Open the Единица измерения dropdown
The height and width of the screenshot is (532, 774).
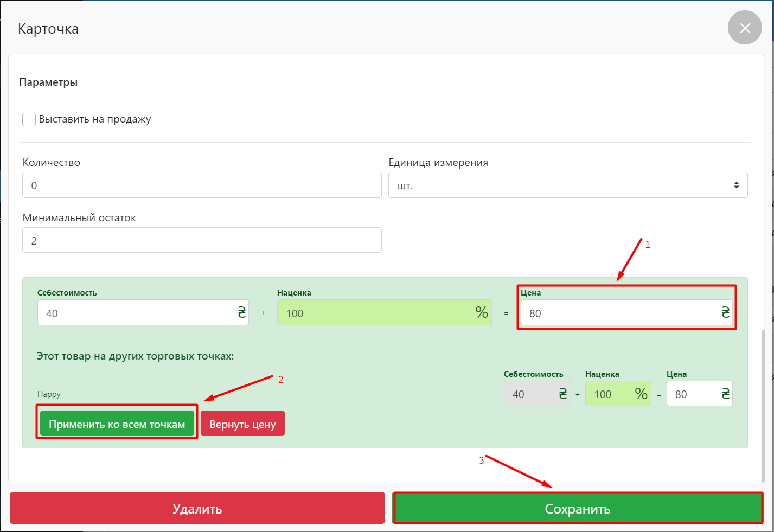567,185
